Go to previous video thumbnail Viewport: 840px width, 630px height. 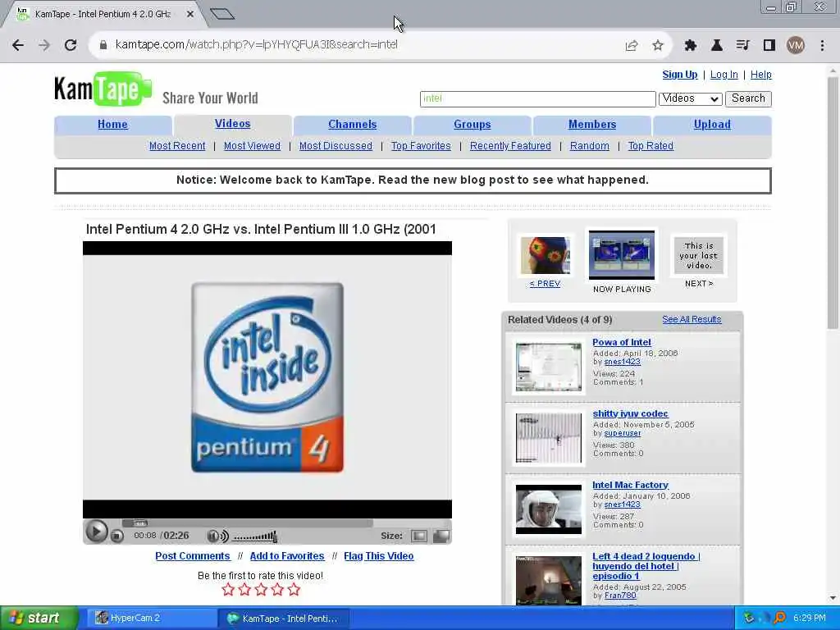(x=545, y=256)
